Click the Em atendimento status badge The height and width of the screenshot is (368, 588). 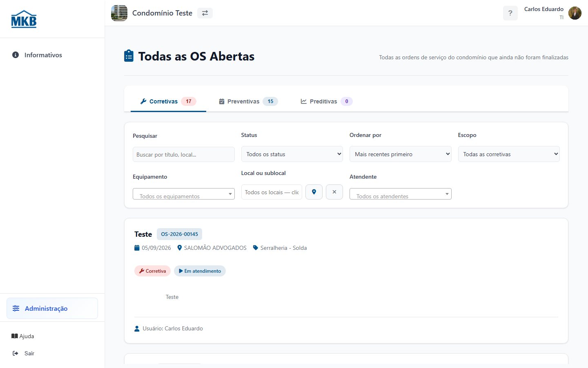(200, 271)
